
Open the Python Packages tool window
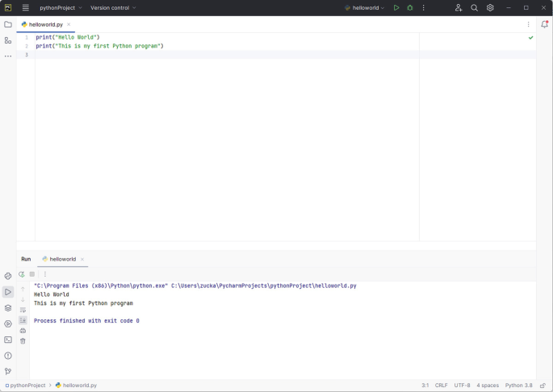pos(8,308)
